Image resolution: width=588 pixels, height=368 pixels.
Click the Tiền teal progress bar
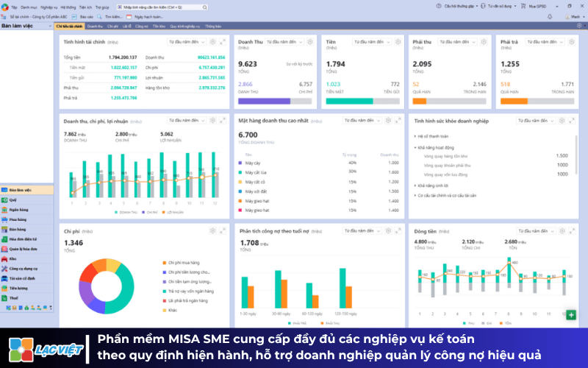(349, 101)
